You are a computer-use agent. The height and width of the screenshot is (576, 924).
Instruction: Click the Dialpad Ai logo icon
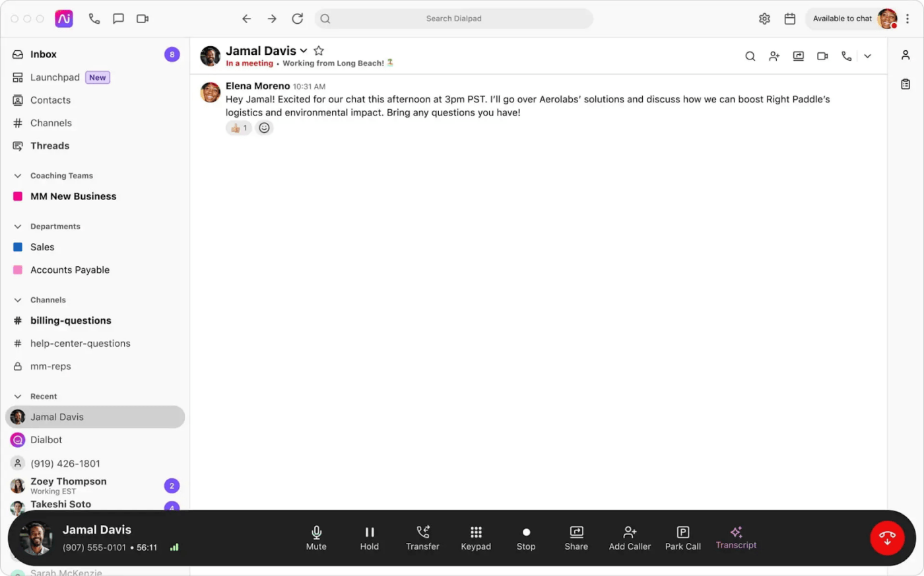(x=64, y=18)
